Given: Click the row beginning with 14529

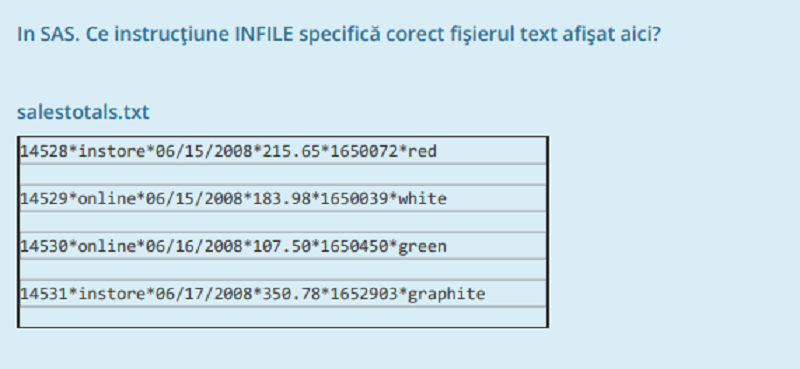Looking at the screenshot, I should pos(283,198).
